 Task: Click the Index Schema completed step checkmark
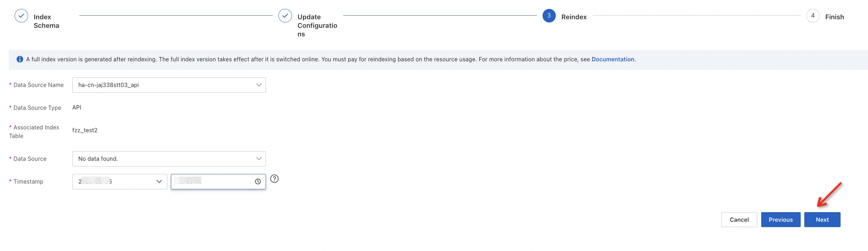pos(21,16)
